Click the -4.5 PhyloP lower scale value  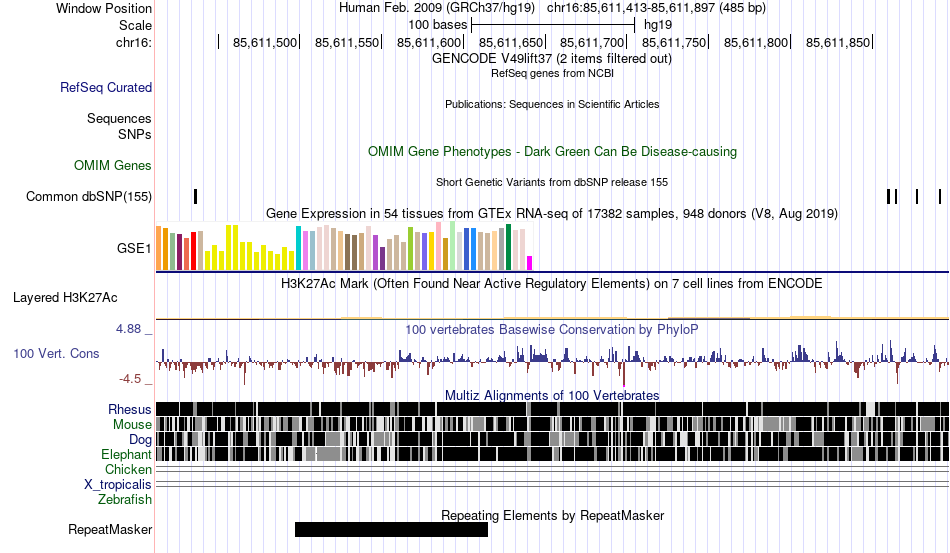coord(130,379)
